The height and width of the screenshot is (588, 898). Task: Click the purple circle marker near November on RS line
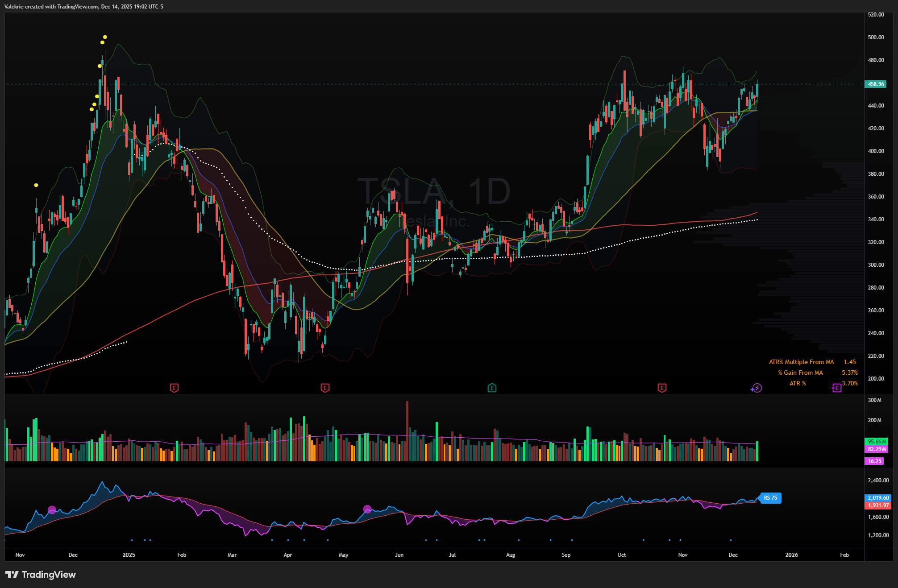click(52, 510)
